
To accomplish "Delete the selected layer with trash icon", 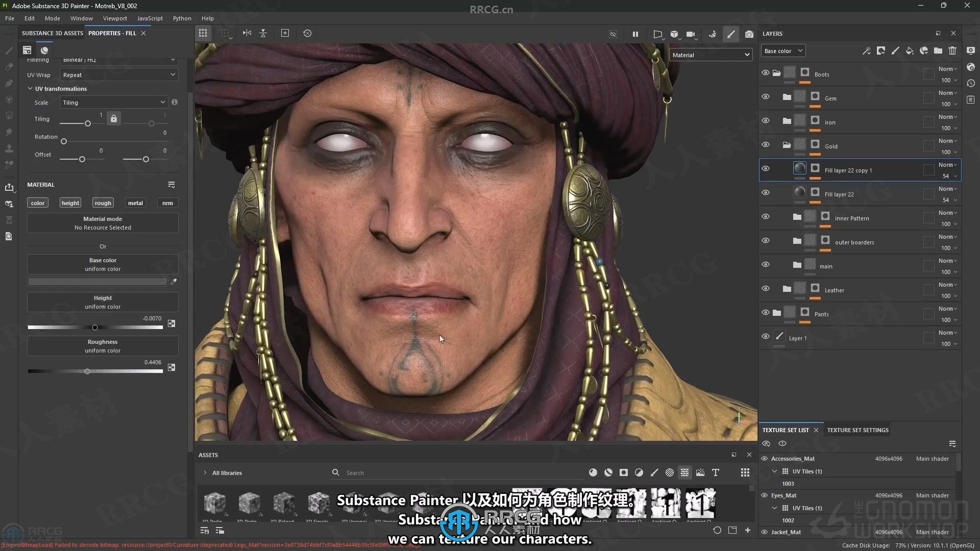I will [x=952, y=51].
